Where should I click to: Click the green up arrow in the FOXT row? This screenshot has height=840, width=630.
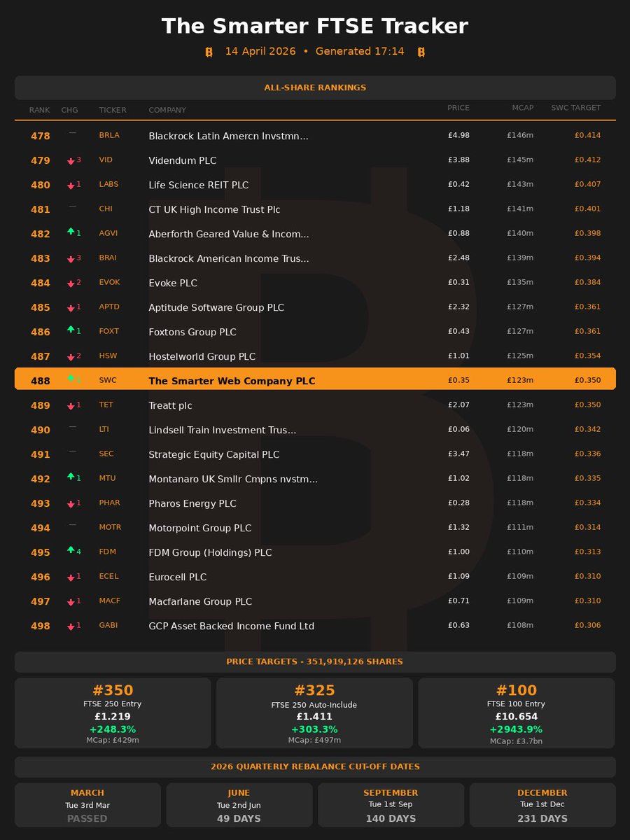tap(71, 330)
